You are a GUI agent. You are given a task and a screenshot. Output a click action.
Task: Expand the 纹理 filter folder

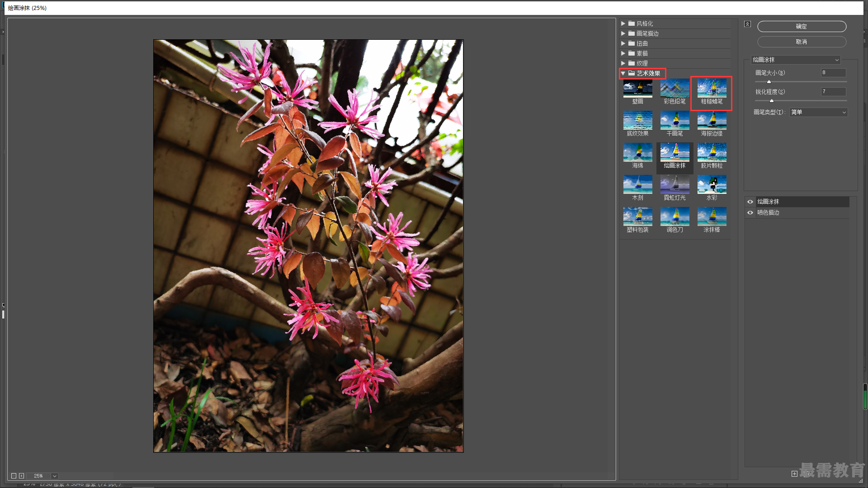tap(623, 63)
